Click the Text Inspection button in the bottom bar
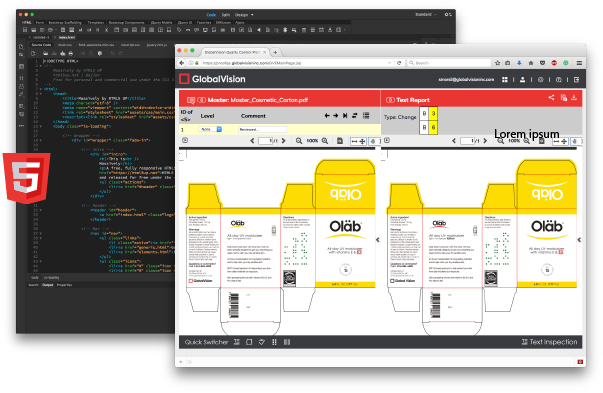The image size is (603, 393). [x=549, y=342]
